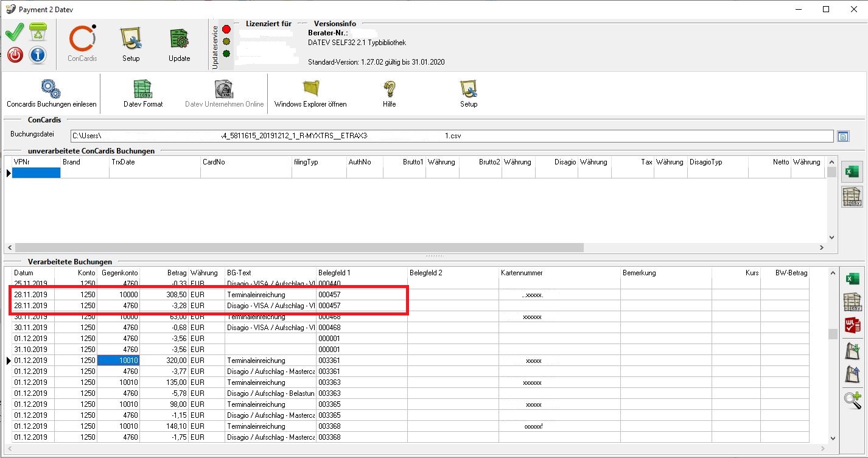Export Verarbeitete Buchungen to Excel
Image resolution: width=868 pixels, height=458 pixels.
852,279
